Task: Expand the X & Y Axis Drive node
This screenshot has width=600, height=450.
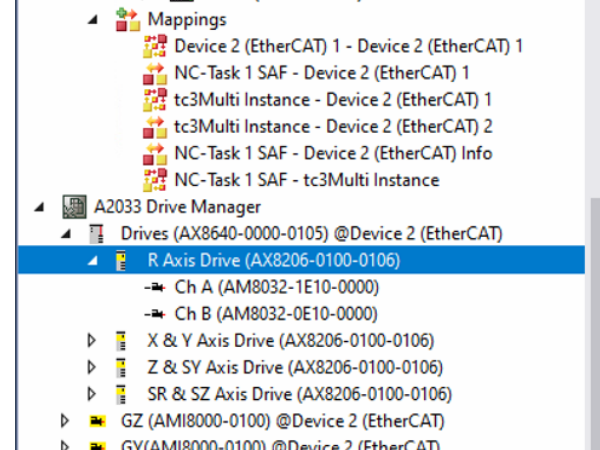Action: pyautogui.click(x=92, y=341)
